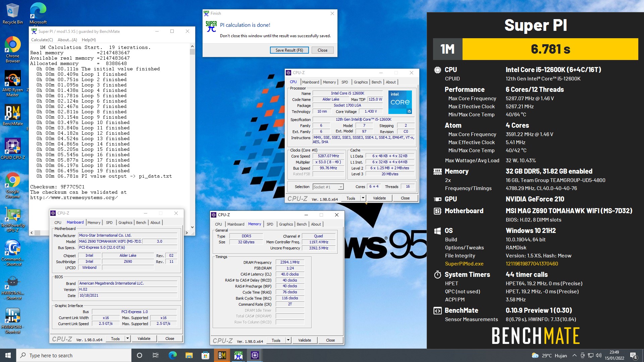Open File Explorer from the taskbar
The image size is (644, 362).
tap(189, 355)
